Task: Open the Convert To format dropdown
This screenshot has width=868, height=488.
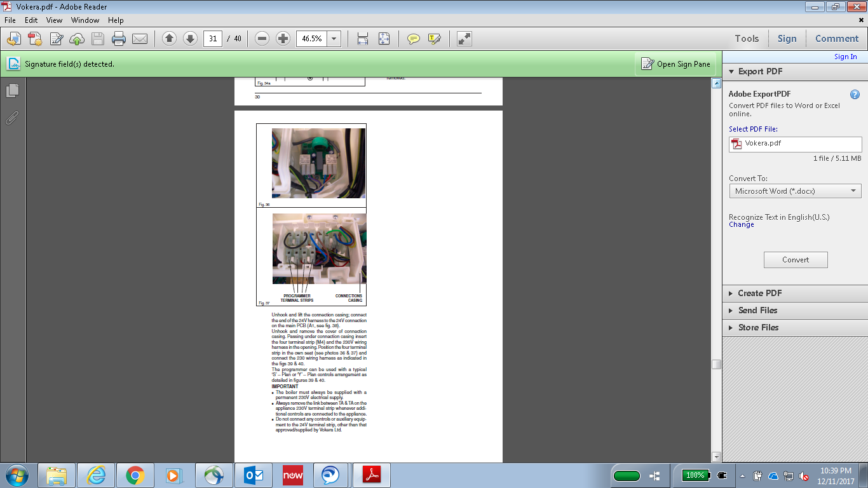Action: [x=795, y=191]
